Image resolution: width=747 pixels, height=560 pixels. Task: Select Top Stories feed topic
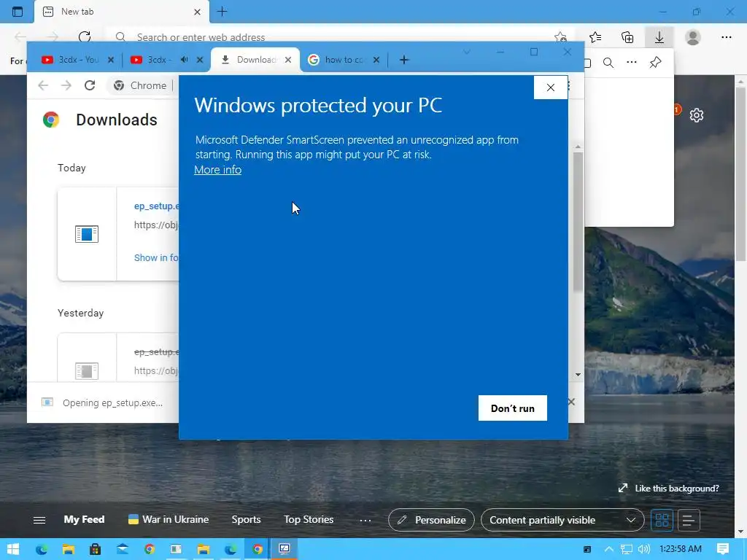(309, 519)
